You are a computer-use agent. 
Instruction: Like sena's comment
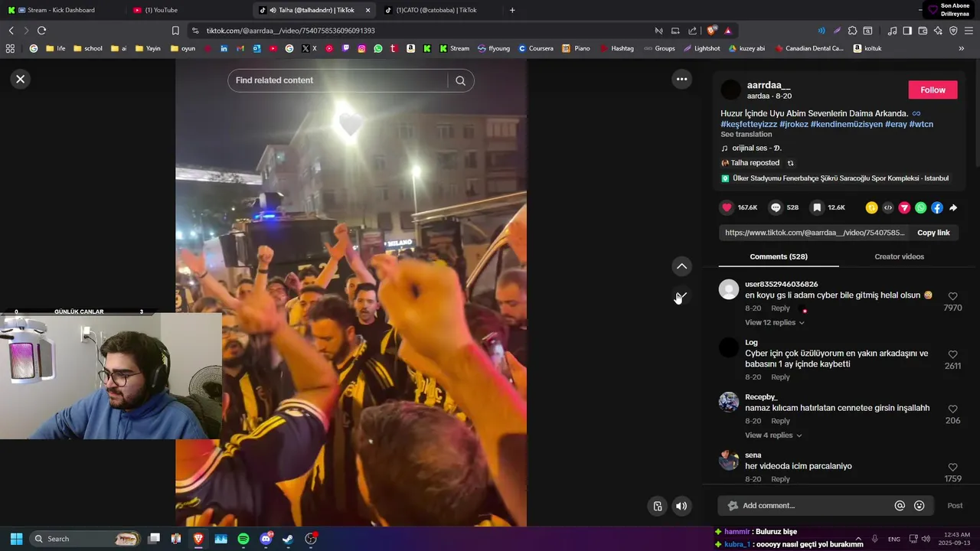pos(952,467)
